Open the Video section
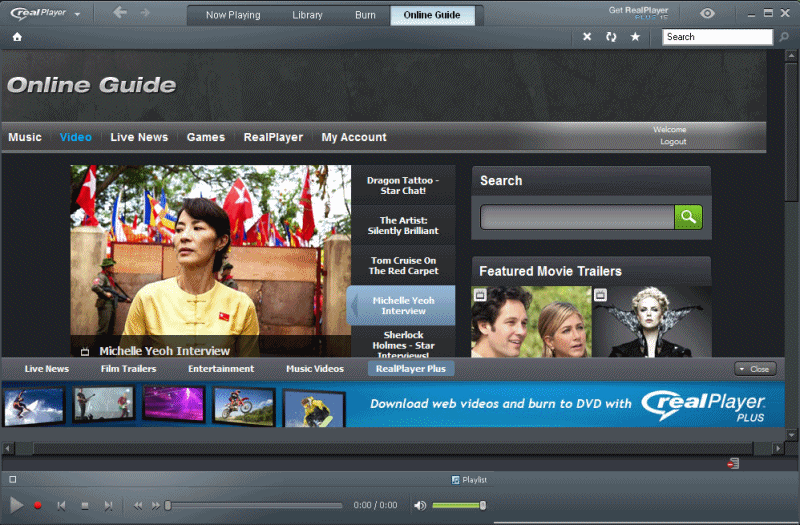 click(76, 137)
